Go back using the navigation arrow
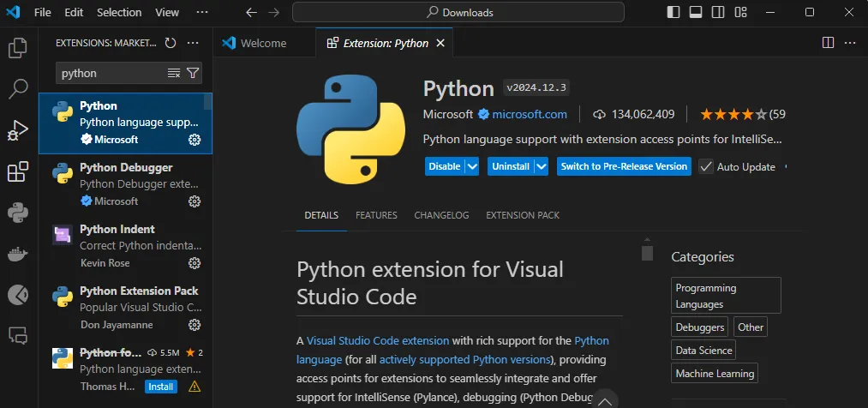The width and height of the screenshot is (868, 408). (x=251, y=12)
